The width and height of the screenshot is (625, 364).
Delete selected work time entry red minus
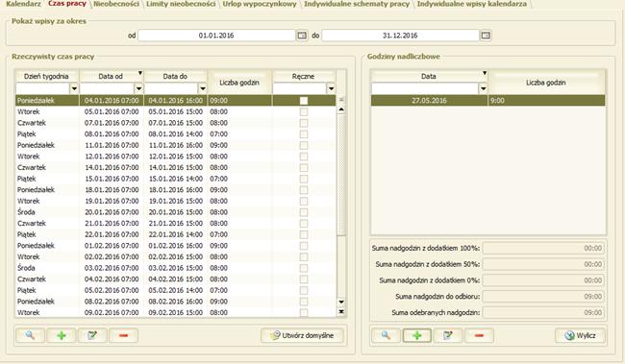(x=123, y=335)
